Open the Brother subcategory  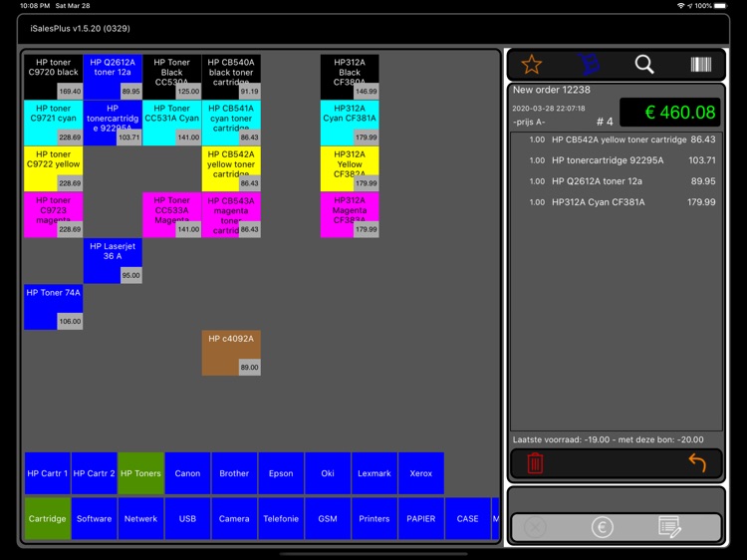(234, 473)
